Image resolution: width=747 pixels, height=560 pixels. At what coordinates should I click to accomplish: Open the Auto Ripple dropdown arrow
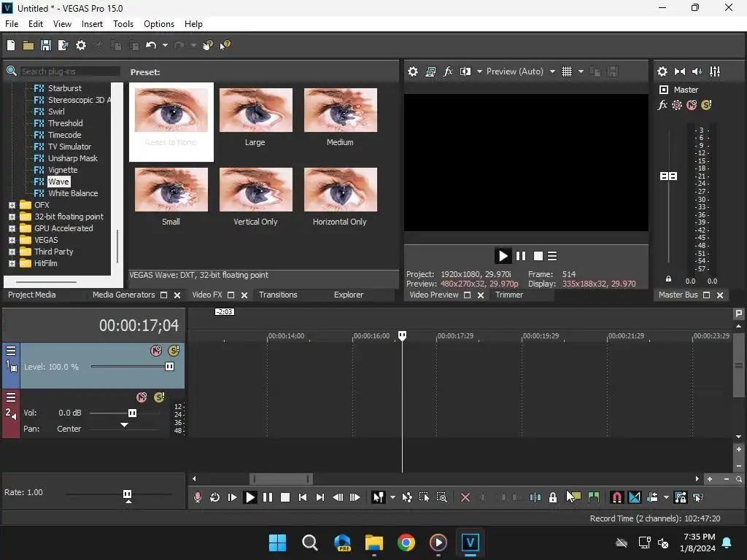[x=666, y=497]
